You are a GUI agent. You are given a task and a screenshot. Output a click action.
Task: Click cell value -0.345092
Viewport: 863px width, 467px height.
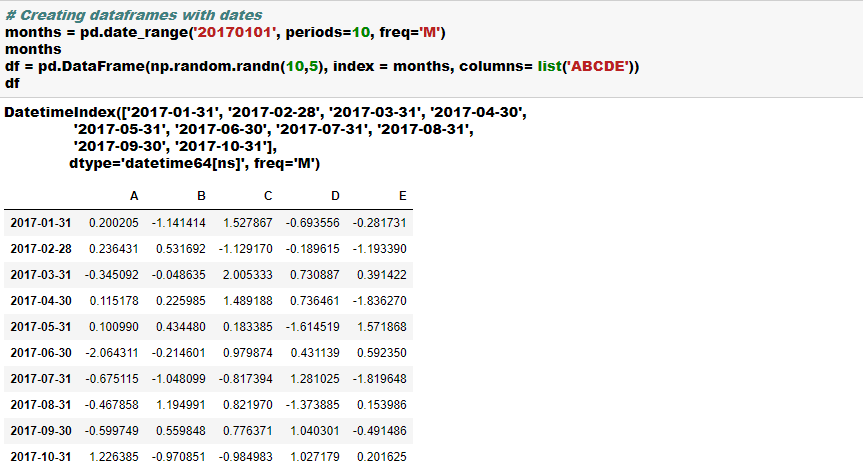tap(112, 275)
